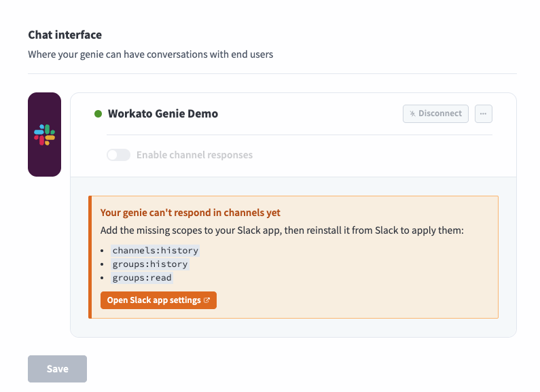Viewport: 540px width, 392px height.
Task: Click the plug icon in Disconnect button
Action: (x=412, y=113)
